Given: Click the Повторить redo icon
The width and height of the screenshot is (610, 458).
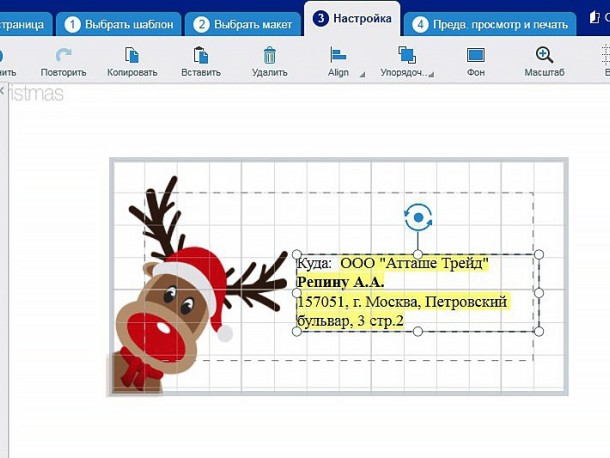Looking at the screenshot, I should point(63,55).
